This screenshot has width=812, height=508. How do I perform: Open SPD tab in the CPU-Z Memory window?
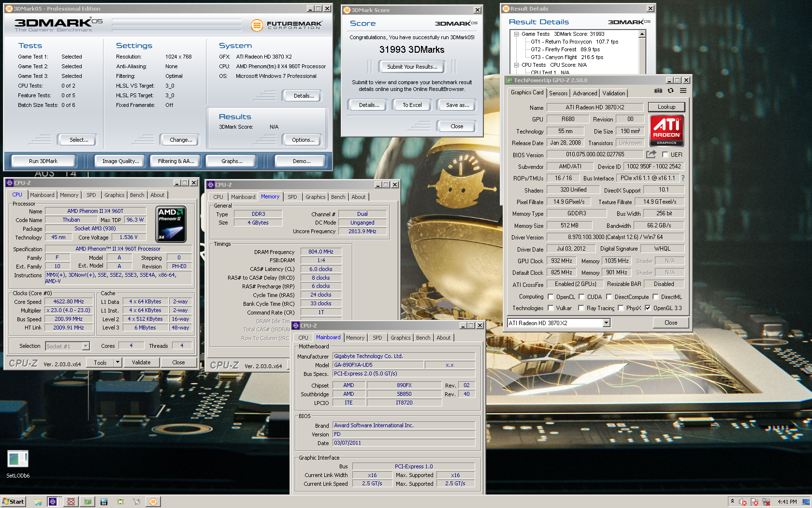coord(292,197)
